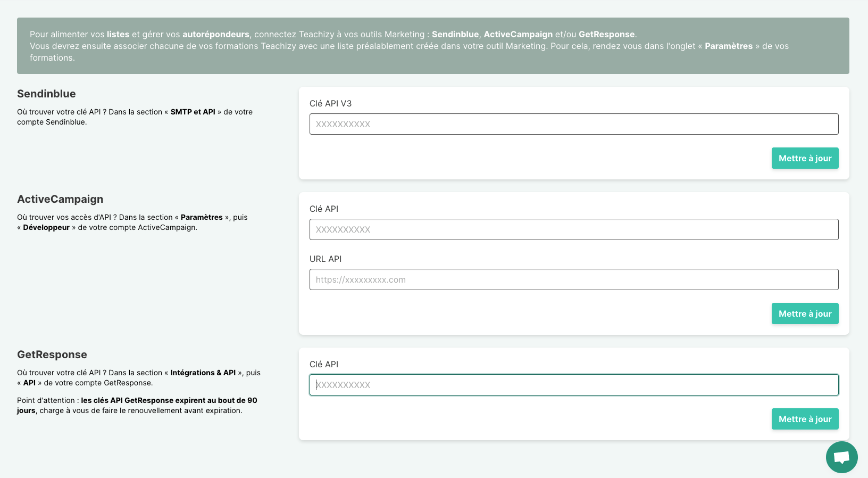
Task: Click the bold 'Intégrations & API' text
Action: point(203,373)
